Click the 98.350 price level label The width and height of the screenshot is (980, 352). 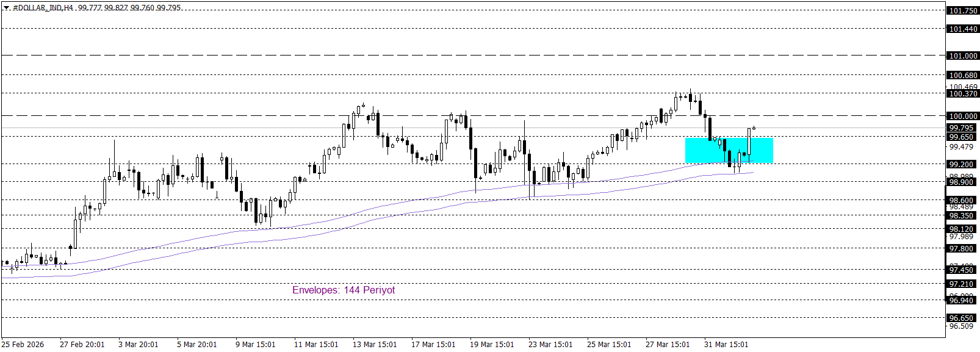click(961, 216)
